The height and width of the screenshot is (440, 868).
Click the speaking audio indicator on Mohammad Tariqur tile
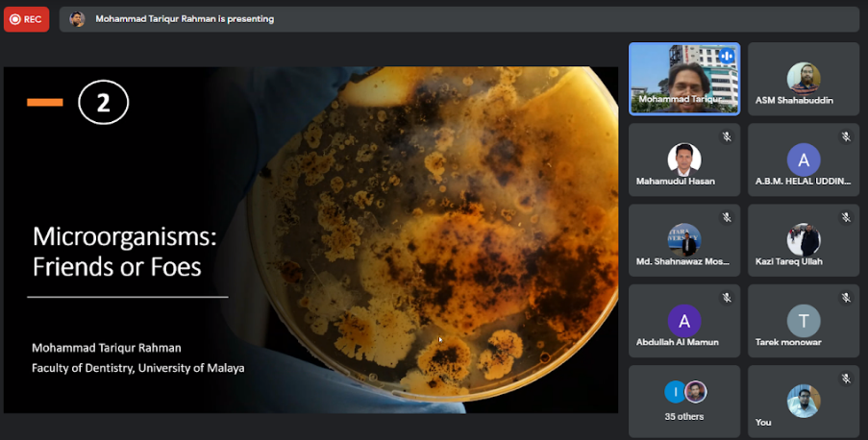727,56
